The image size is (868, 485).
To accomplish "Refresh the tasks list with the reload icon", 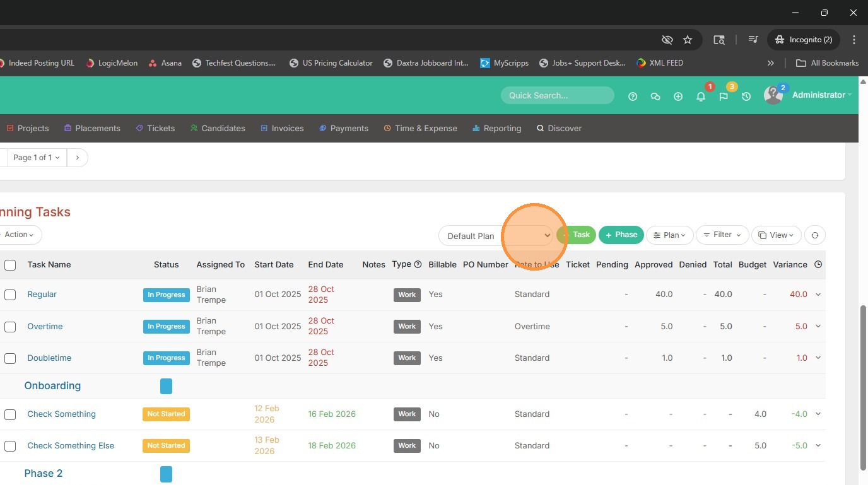I will pos(815,235).
